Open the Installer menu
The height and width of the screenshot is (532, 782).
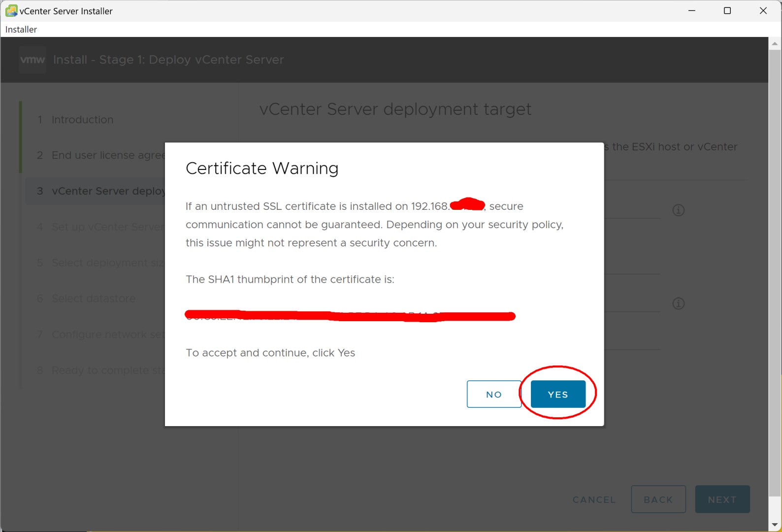(x=21, y=30)
